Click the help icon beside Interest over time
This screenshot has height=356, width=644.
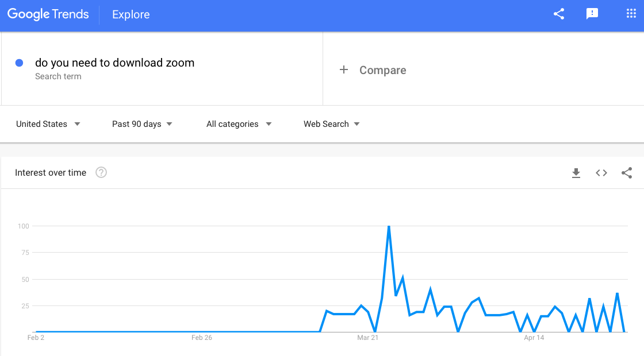tap(101, 172)
